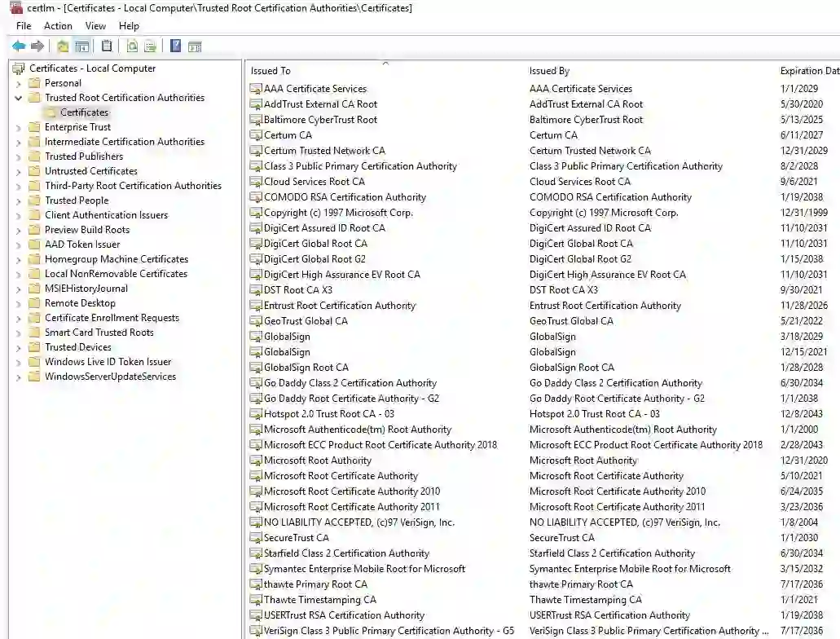Click folder icon next to MSIEHistoryJournal

[34, 289]
